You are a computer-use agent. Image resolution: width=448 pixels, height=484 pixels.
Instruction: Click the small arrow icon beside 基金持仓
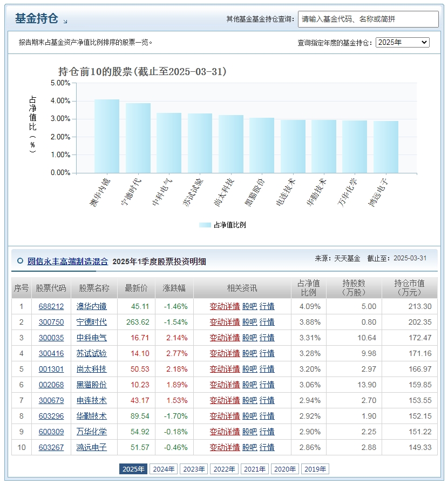click(65, 22)
